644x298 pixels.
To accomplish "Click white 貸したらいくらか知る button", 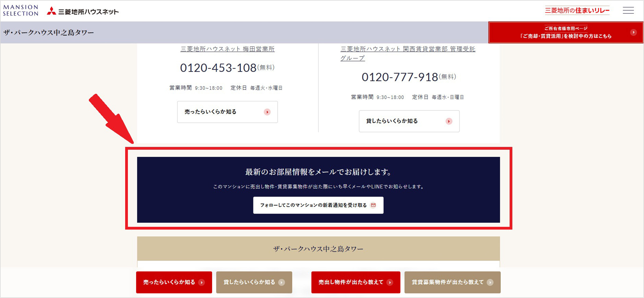I will pyautogui.click(x=409, y=121).
